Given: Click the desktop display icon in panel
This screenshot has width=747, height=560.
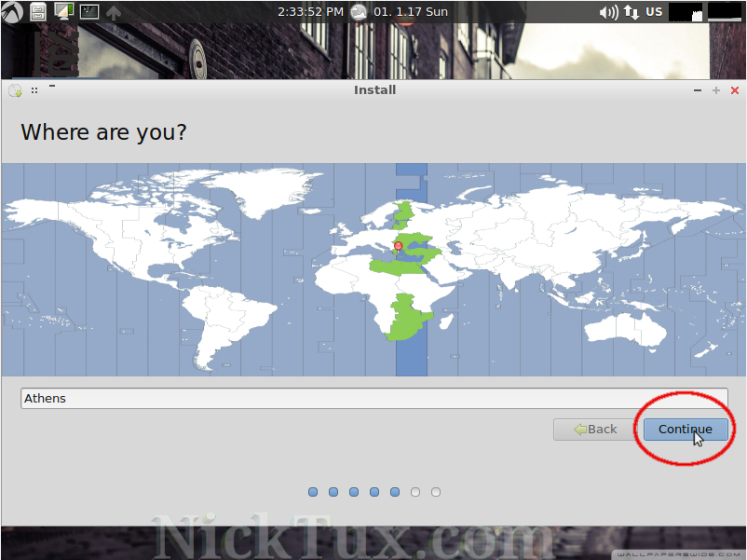Looking at the screenshot, I should 63,12.
